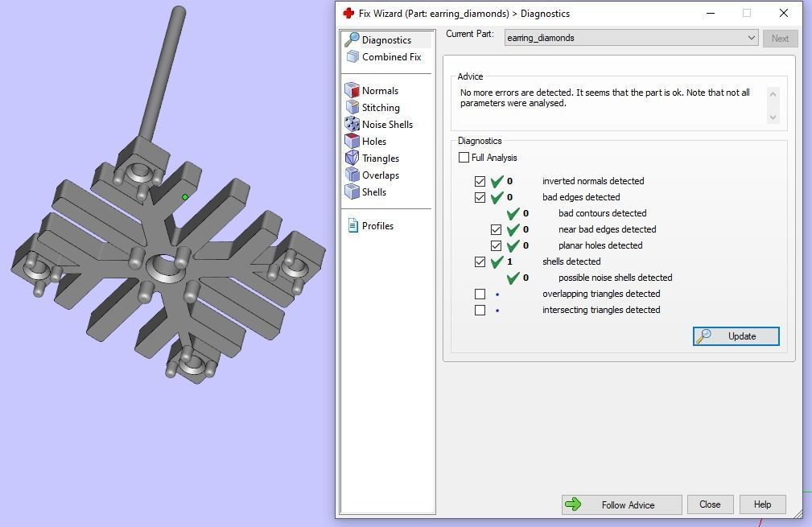Image resolution: width=812 pixels, height=527 pixels.
Task: Click the 'bad contours detected' label
Action: [x=602, y=213]
